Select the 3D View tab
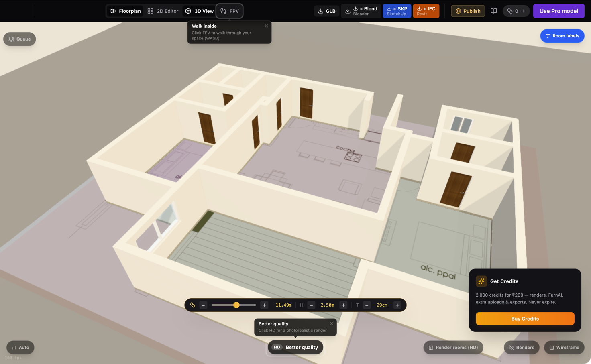591x364 pixels. (199, 11)
